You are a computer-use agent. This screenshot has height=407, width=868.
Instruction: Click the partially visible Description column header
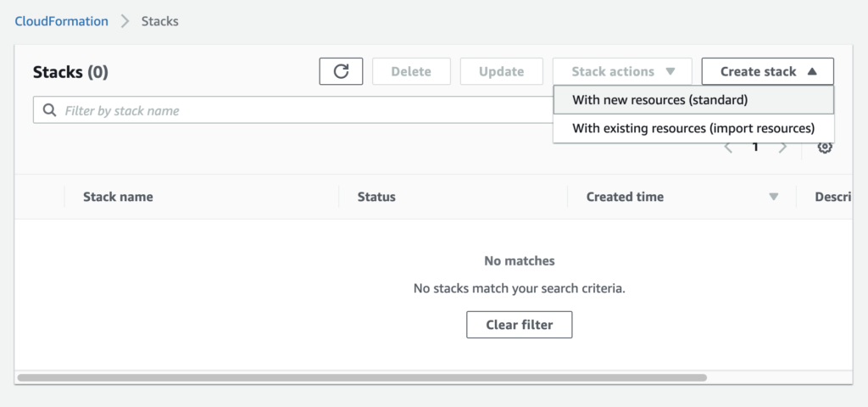point(832,197)
